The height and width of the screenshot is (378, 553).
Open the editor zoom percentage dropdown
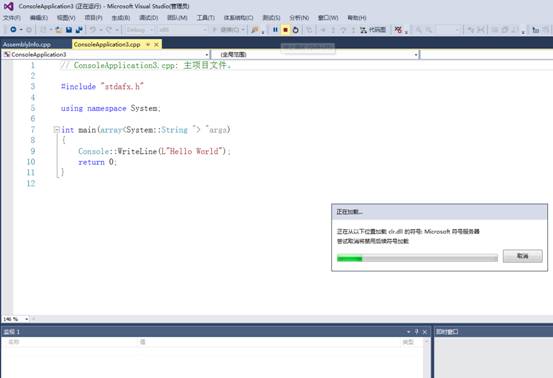pos(16,319)
